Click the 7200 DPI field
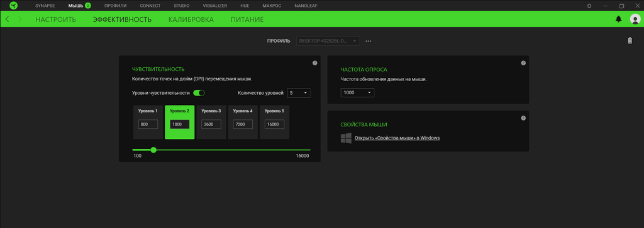 (243, 124)
